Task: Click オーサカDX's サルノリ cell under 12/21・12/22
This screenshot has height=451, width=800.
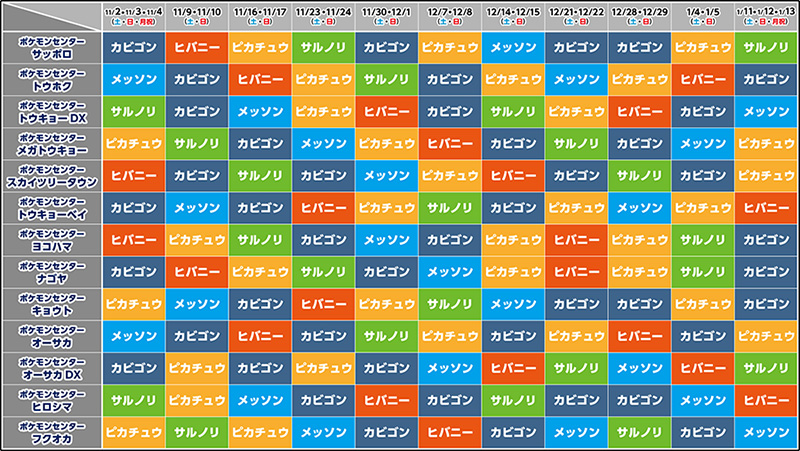Action: [577, 368]
